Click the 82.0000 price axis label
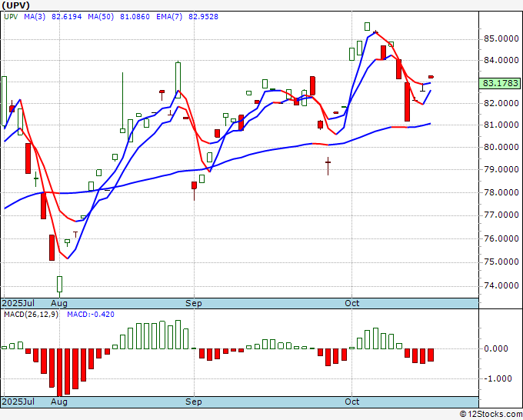 point(501,103)
